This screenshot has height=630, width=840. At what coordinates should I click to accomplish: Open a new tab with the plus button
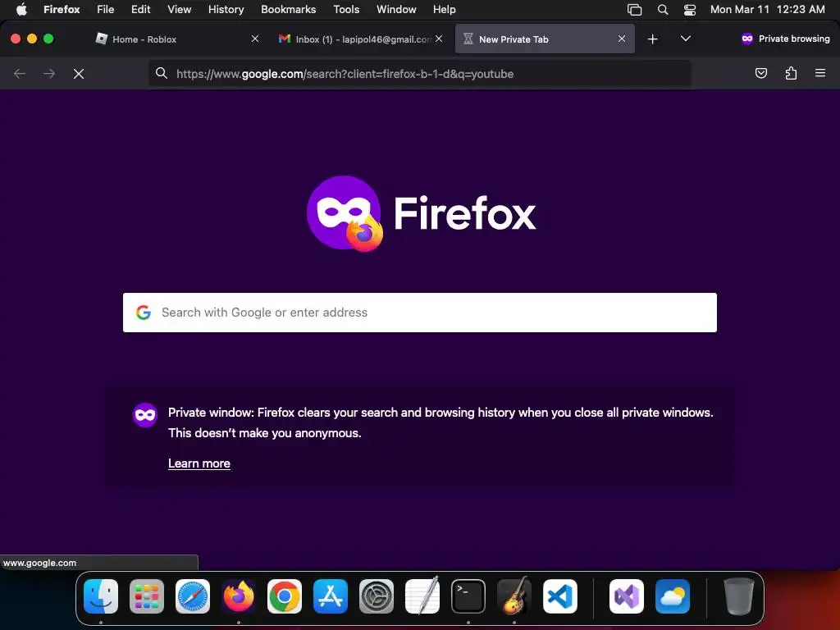(652, 39)
